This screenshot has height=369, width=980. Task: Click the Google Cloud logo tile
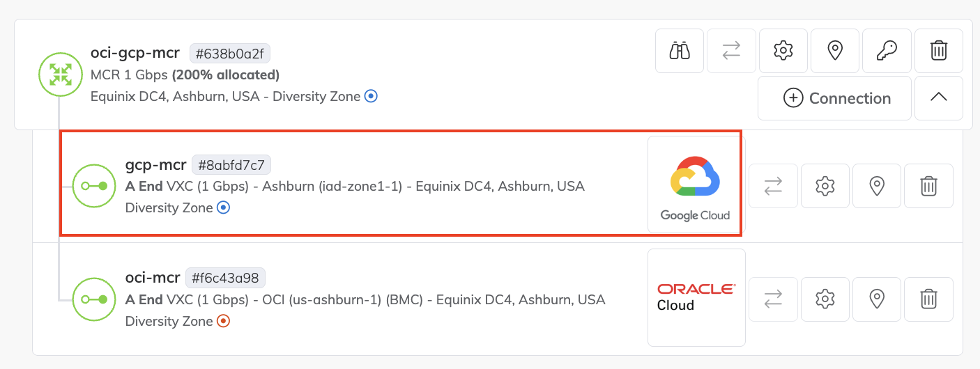click(696, 184)
